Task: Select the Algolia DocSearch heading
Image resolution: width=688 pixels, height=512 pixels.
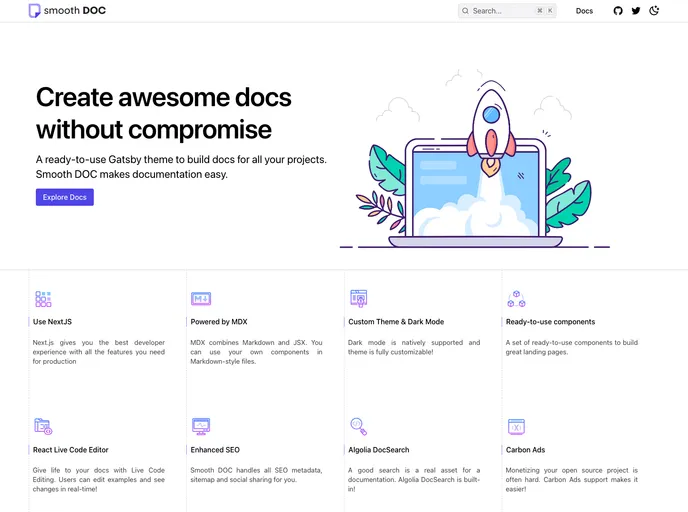Action: click(x=379, y=450)
